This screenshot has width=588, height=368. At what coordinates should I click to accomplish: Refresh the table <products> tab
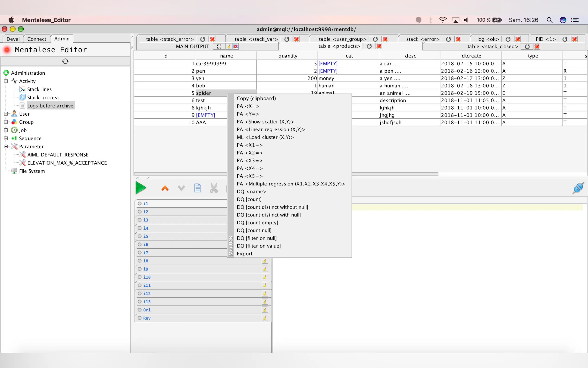(369, 46)
